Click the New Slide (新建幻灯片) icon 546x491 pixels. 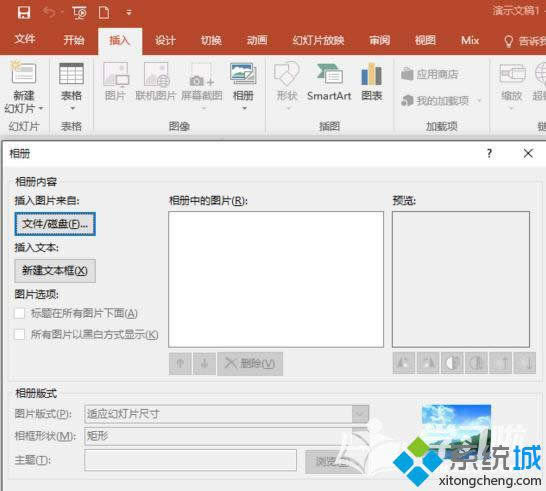(24, 73)
